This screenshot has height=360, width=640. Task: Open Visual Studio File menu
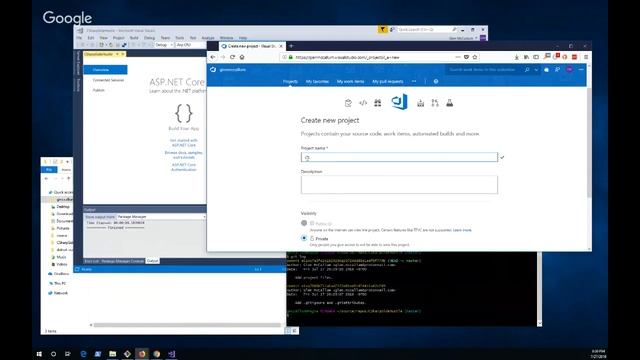point(79,38)
